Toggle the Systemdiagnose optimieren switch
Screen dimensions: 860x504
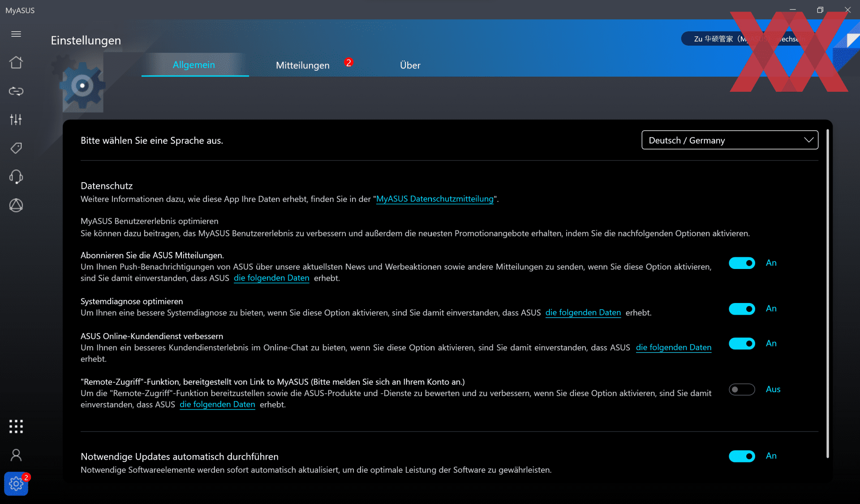coord(742,309)
